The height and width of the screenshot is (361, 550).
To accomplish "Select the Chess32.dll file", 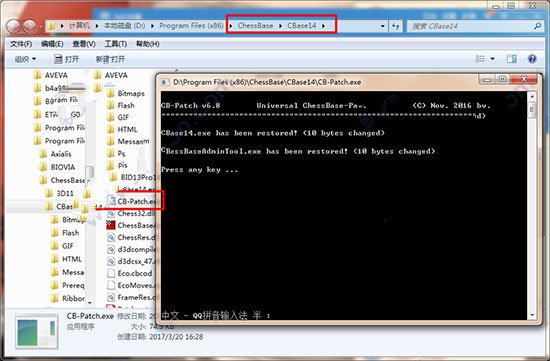I will pyautogui.click(x=131, y=213).
